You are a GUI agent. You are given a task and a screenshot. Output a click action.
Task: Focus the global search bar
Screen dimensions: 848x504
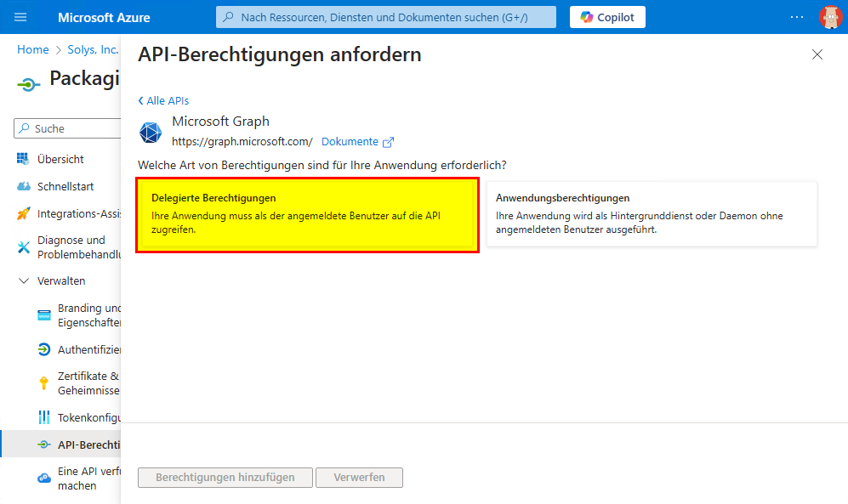click(386, 17)
